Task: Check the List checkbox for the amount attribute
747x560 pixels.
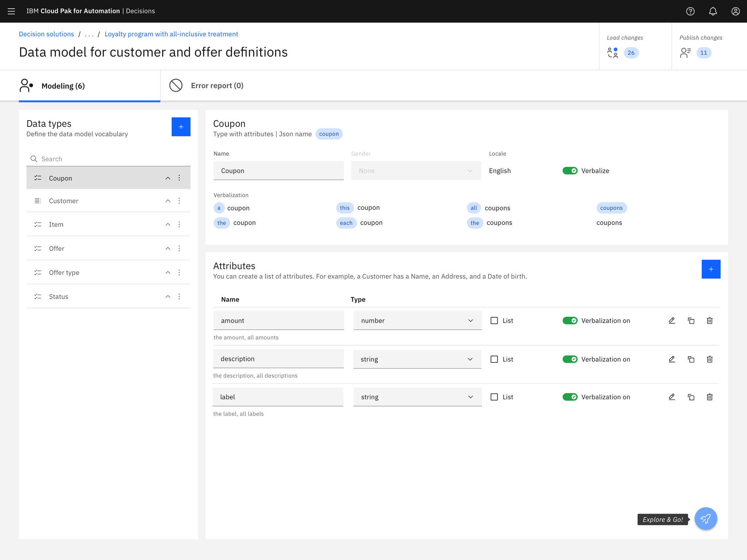Action: [x=494, y=320]
